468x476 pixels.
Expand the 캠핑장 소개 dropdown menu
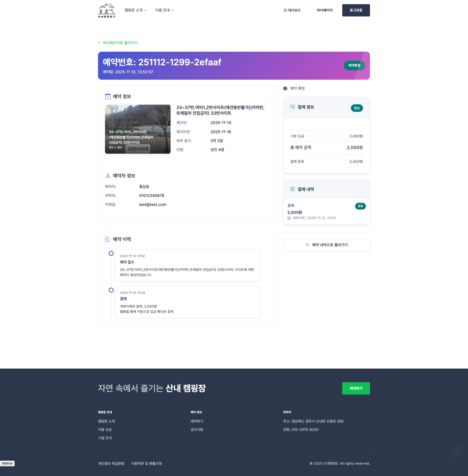pyautogui.click(x=135, y=10)
